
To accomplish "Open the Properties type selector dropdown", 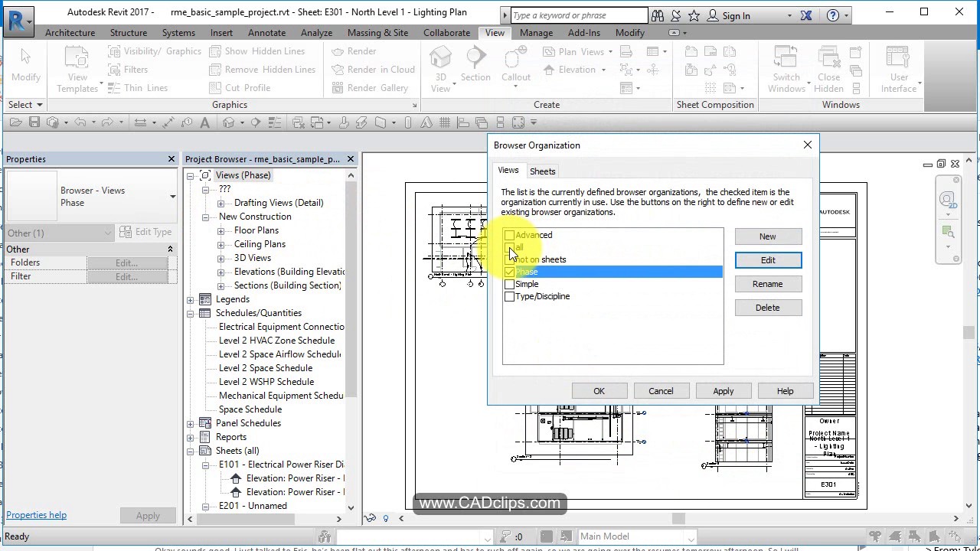I will (x=172, y=197).
